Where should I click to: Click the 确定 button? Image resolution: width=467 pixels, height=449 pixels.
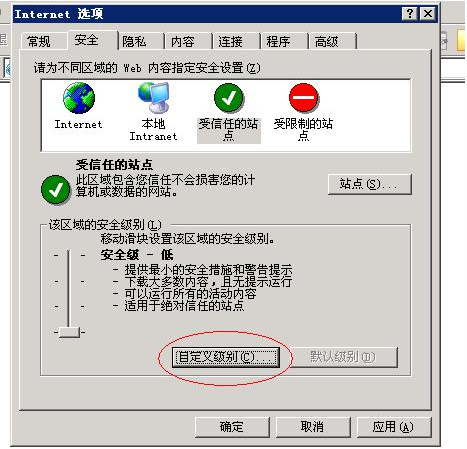tap(232, 427)
